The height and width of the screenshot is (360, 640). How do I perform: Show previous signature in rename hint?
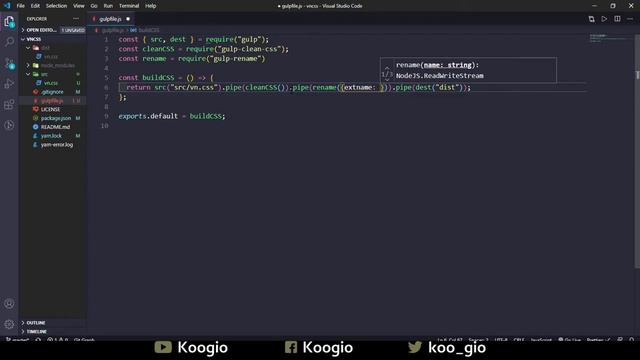click(x=387, y=68)
